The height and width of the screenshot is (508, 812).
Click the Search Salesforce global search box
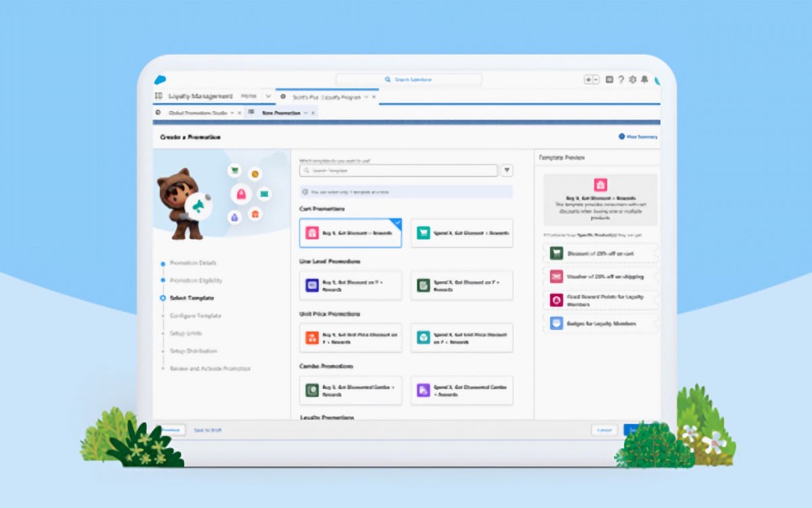[409, 79]
